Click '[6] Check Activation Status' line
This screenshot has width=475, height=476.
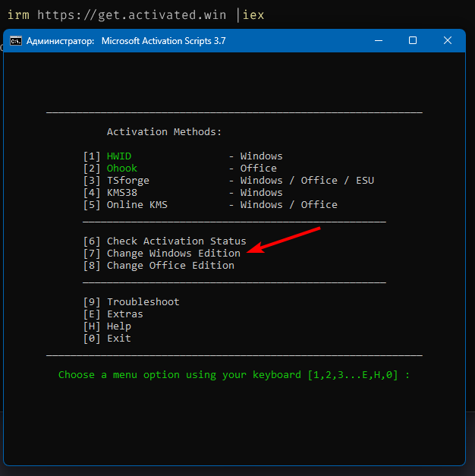(x=165, y=241)
